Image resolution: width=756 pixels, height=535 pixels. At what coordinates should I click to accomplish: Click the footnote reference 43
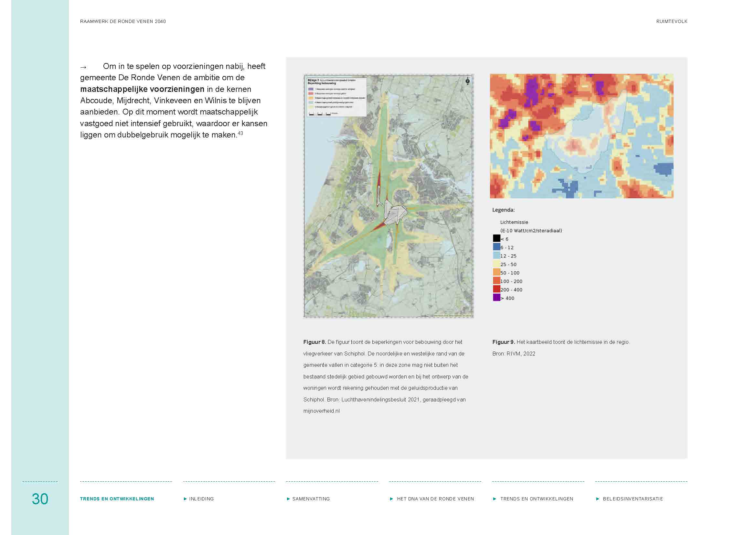(241, 133)
